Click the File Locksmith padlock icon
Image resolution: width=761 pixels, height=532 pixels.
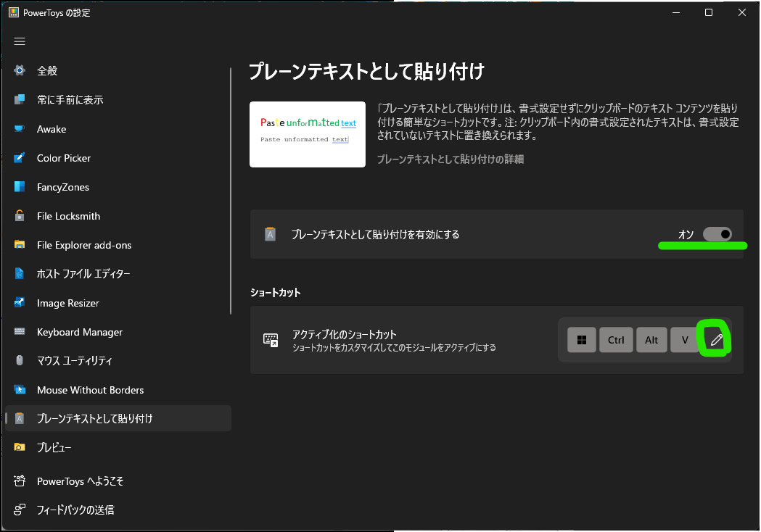pyautogui.click(x=20, y=216)
